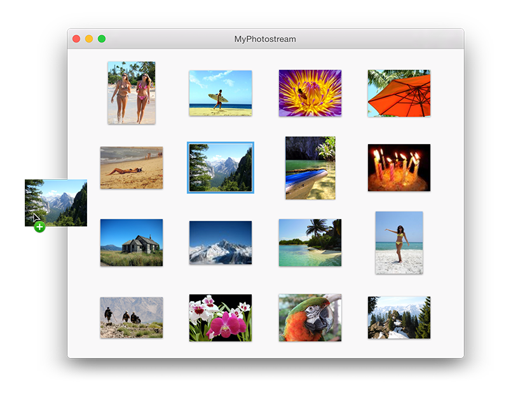The image size is (532, 416).
Task: Open the tropical lagoon with palms photo
Action: pos(310,243)
